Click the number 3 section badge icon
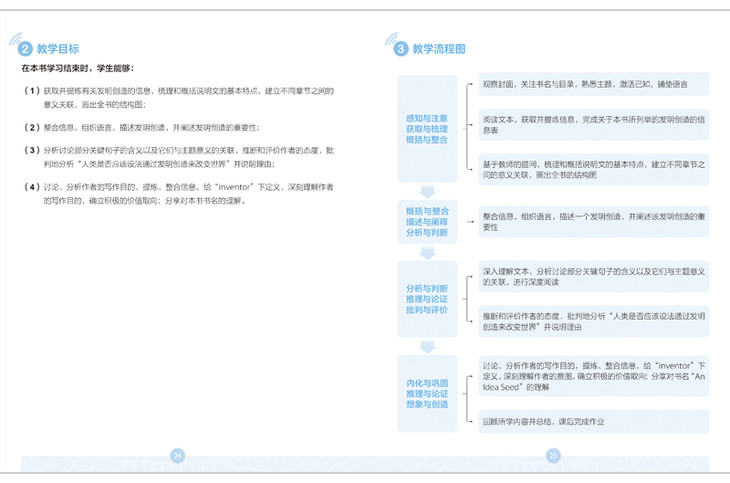Viewport: 730px width, 483px height. (x=401, y=48)
